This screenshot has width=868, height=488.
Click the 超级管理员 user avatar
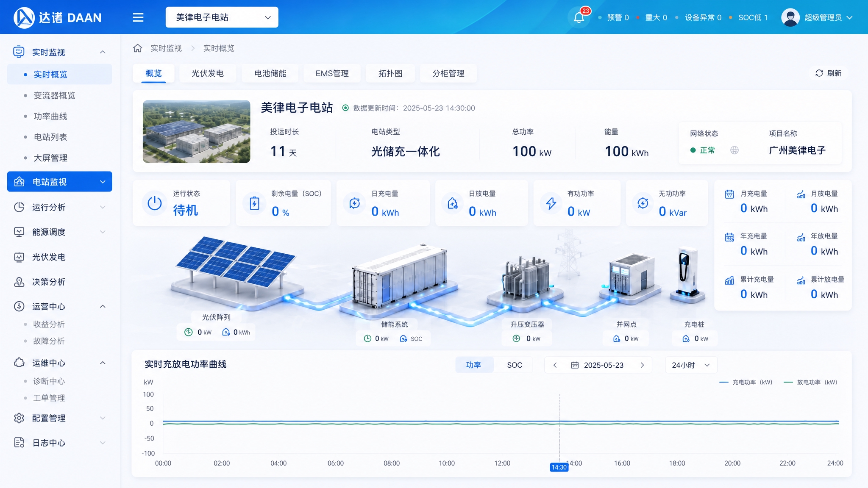tap(790, 17)
